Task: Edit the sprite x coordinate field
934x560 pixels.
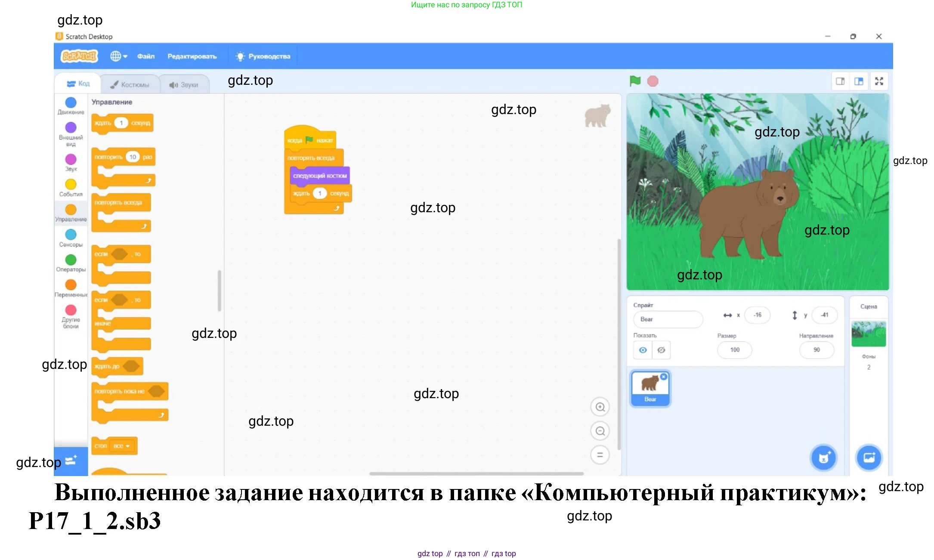Action: pos(757,315)
